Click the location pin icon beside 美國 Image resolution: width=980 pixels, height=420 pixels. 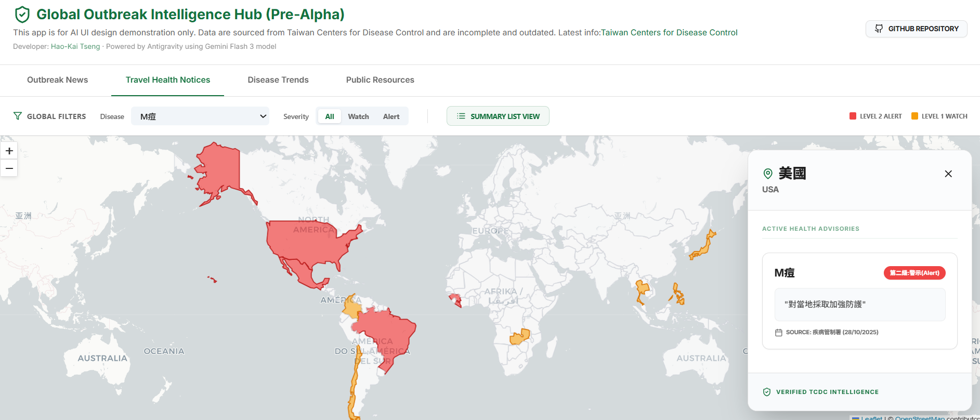(767, 174)
